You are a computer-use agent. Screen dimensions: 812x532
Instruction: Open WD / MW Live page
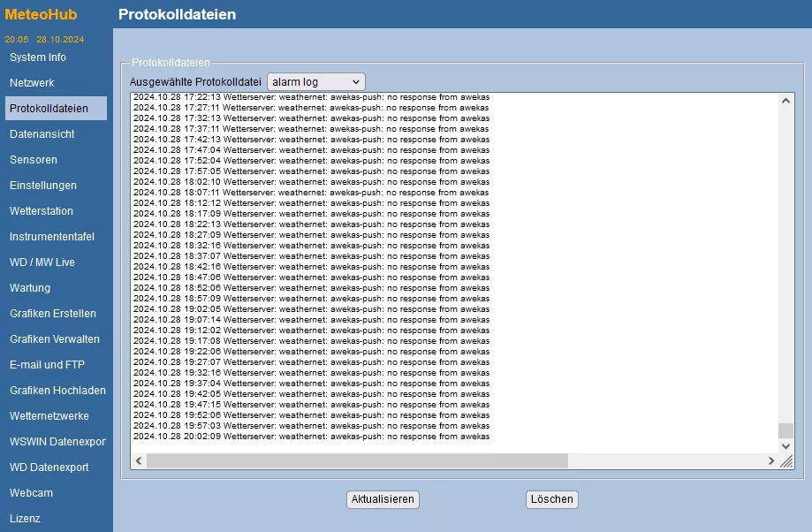coord(42,262)
